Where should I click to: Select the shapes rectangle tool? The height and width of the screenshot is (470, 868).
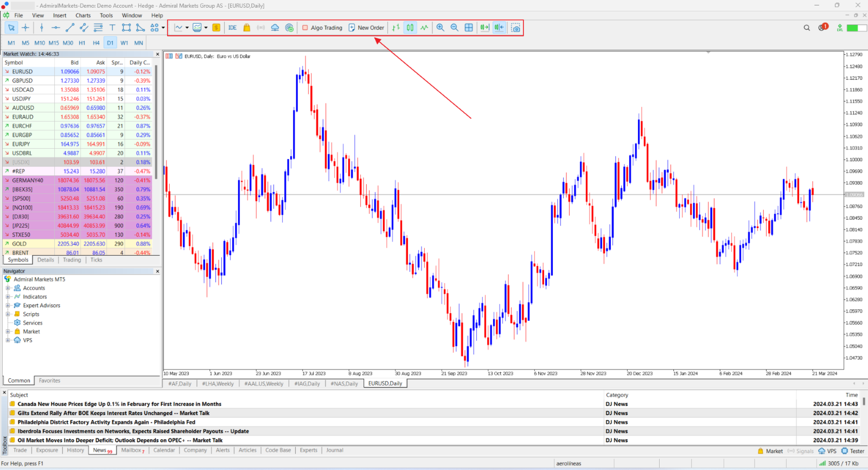click(x=126, y=28)
